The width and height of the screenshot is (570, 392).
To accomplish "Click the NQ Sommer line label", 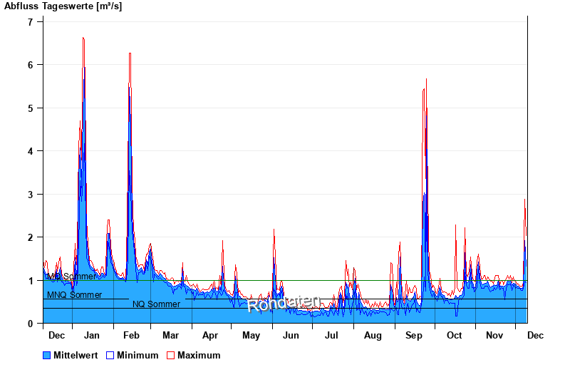I will click(x=156, y=304).
